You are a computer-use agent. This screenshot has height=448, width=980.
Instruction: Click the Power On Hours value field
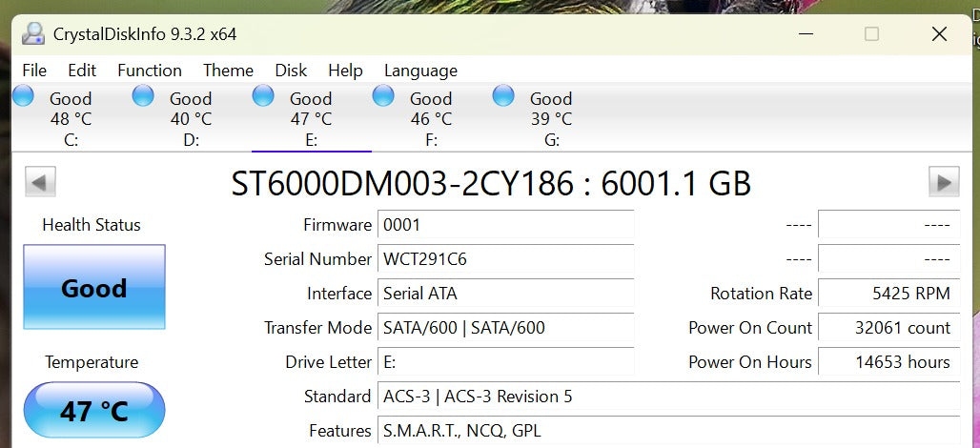888,362
